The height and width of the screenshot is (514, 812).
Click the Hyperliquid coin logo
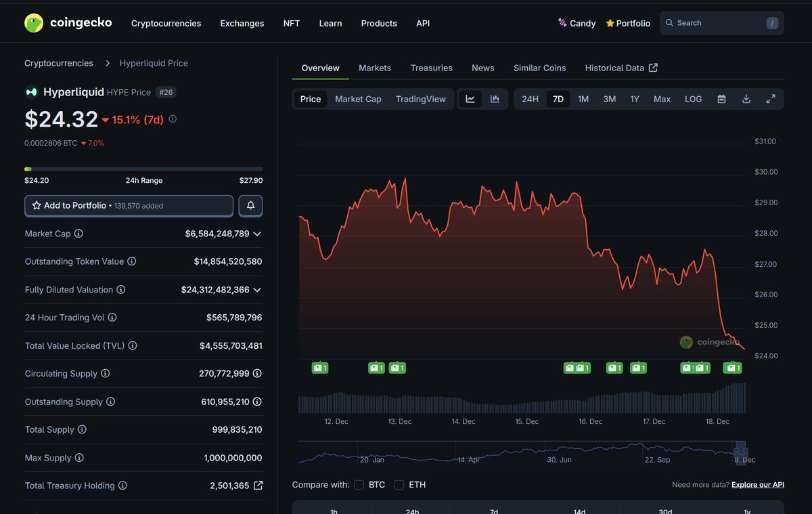[31, 92]
